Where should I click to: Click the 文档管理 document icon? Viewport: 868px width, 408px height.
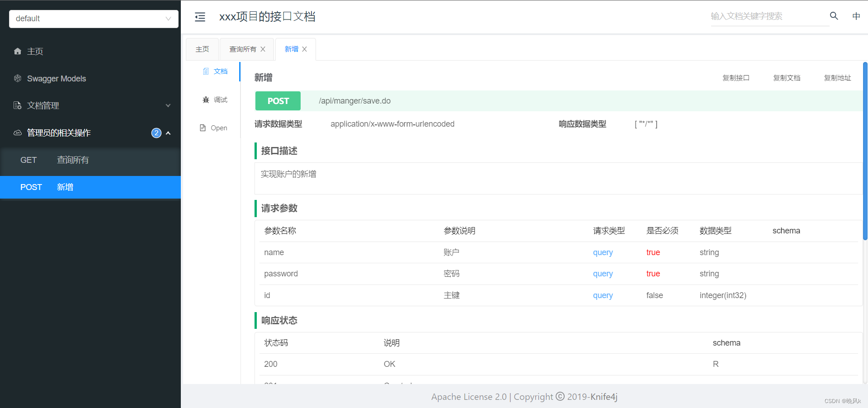(18, 105)
